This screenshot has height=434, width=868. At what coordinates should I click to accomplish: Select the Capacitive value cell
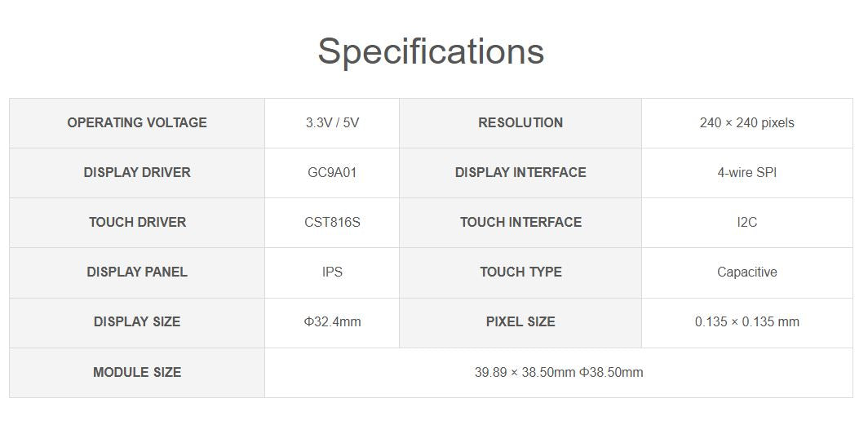[x=746, y=272]
